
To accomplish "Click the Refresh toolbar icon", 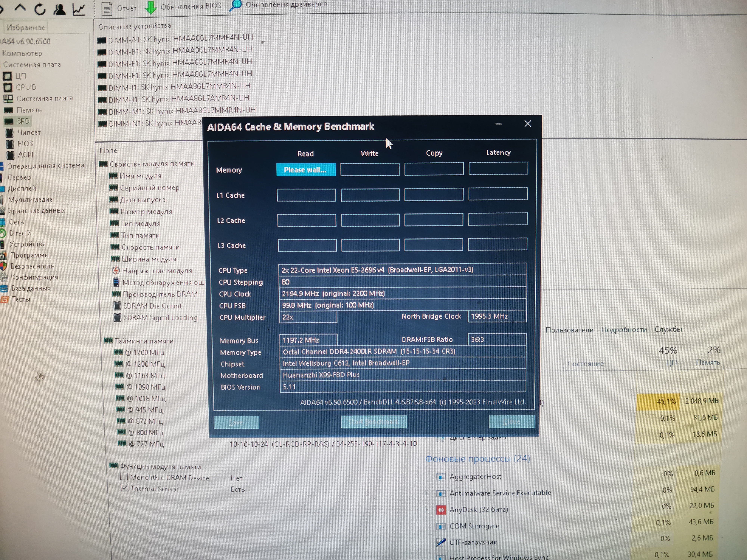I will (x=40, y=9).
